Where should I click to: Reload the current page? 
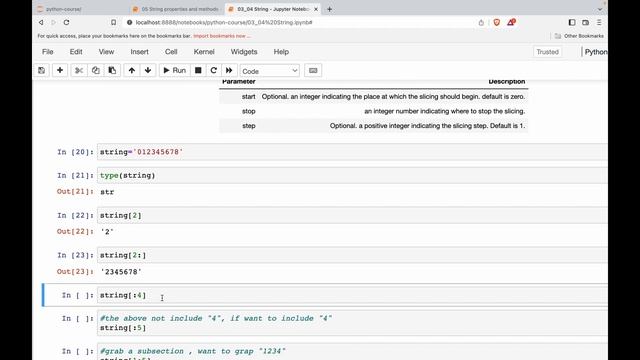(x=67, y=22)
